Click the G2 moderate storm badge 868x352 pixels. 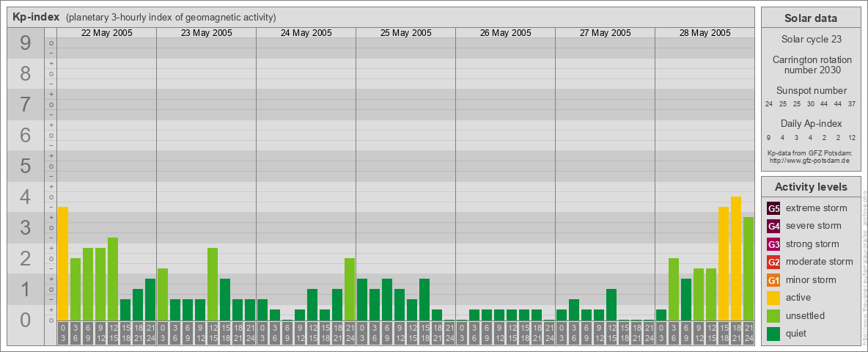[x=773, y=262]
